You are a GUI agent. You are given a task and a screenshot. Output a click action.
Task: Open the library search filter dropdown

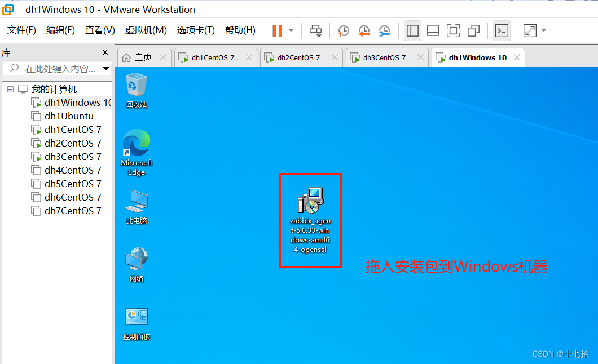click(105, 69)
